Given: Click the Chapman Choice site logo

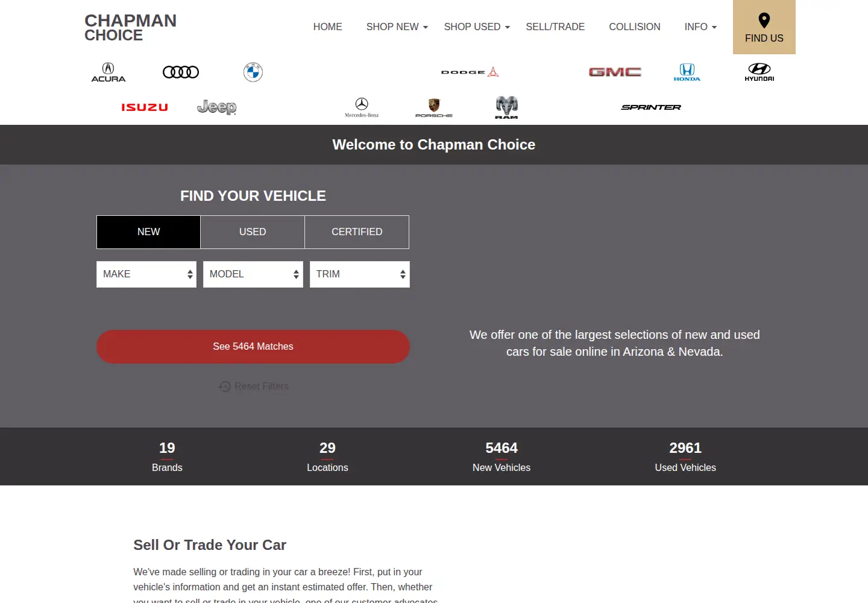Looking at the screenshot, I should (130, 28).
